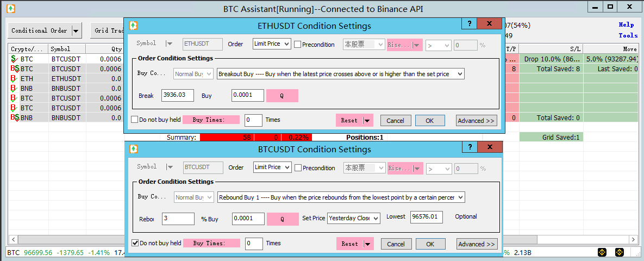Click the second Binance logo in status bar
Viewport: 644px width, 261px height.
coord(619,252)
